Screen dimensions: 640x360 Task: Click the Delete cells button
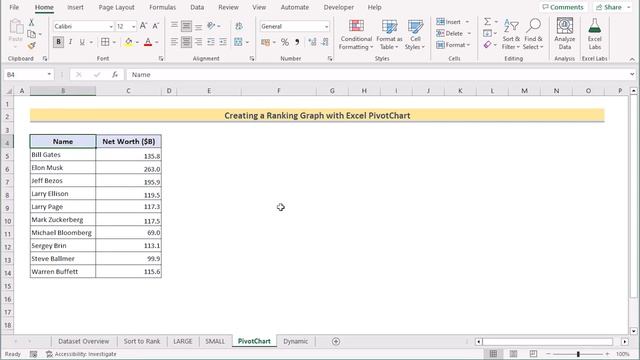(x=449, y=33)
